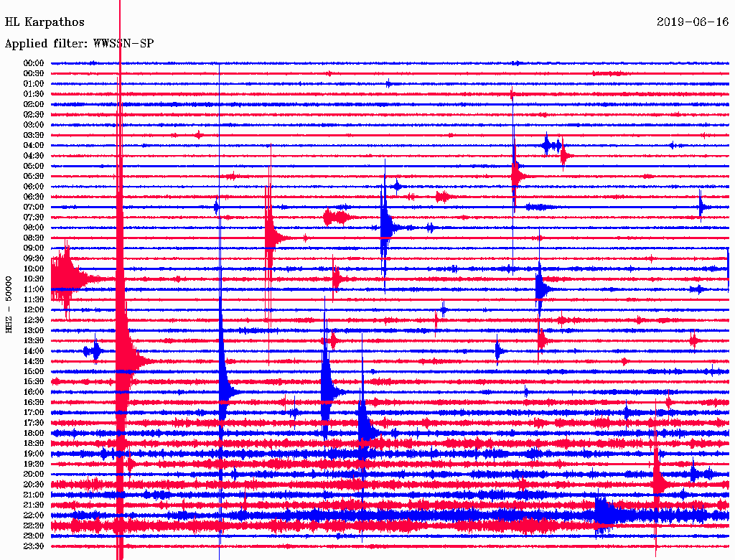This screenshot has width=735, height=560.
Task: Select the 19:30 time label
Action: 34,465
